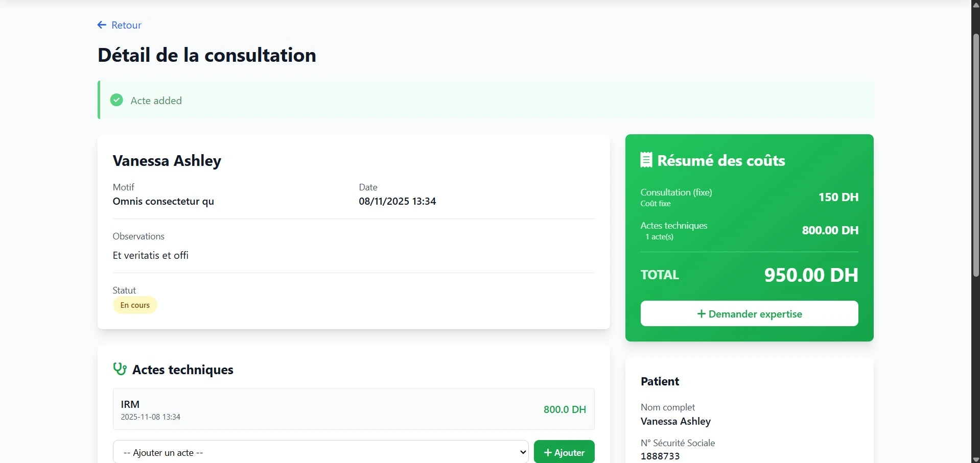Click the 'Détail de la consultation' heading

coord(207,55)
